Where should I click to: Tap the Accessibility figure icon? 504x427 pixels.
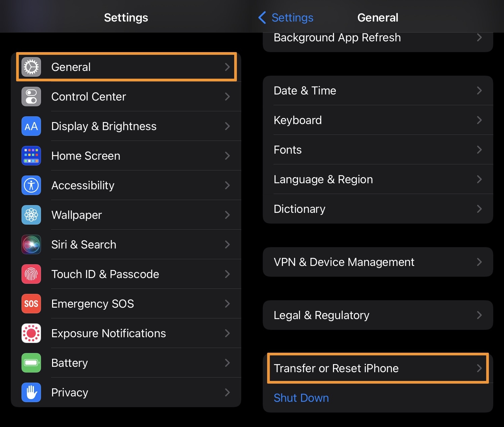click(x=31, y=185)
